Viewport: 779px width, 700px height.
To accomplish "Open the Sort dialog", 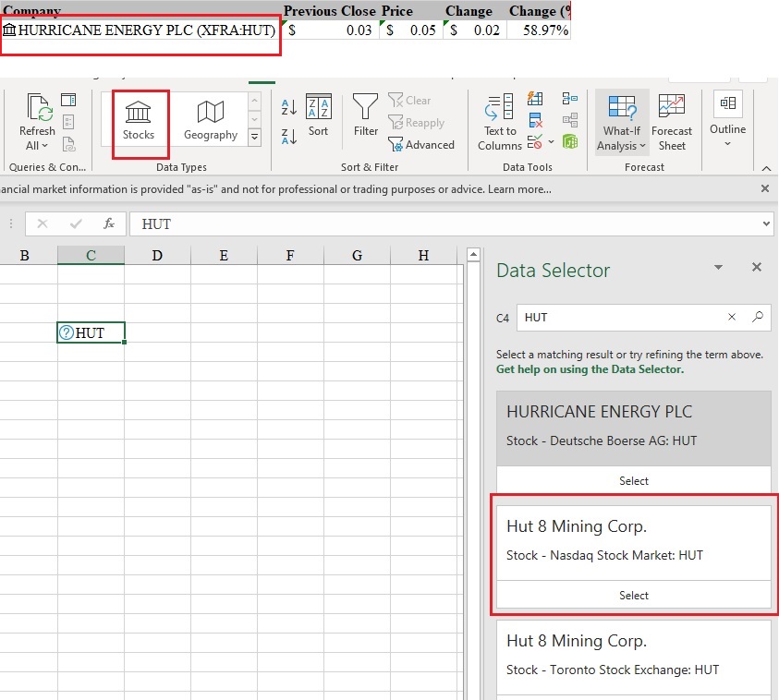I will point(319,115).
